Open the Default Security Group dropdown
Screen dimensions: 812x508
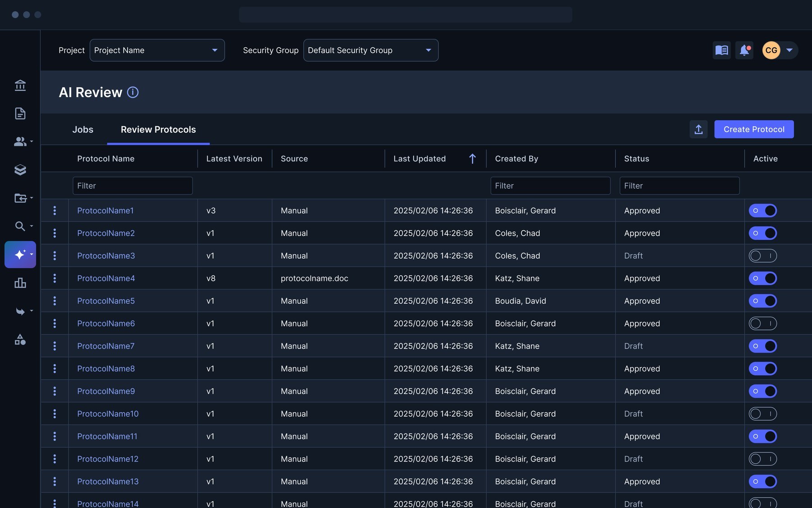click(x=371, y=50)
